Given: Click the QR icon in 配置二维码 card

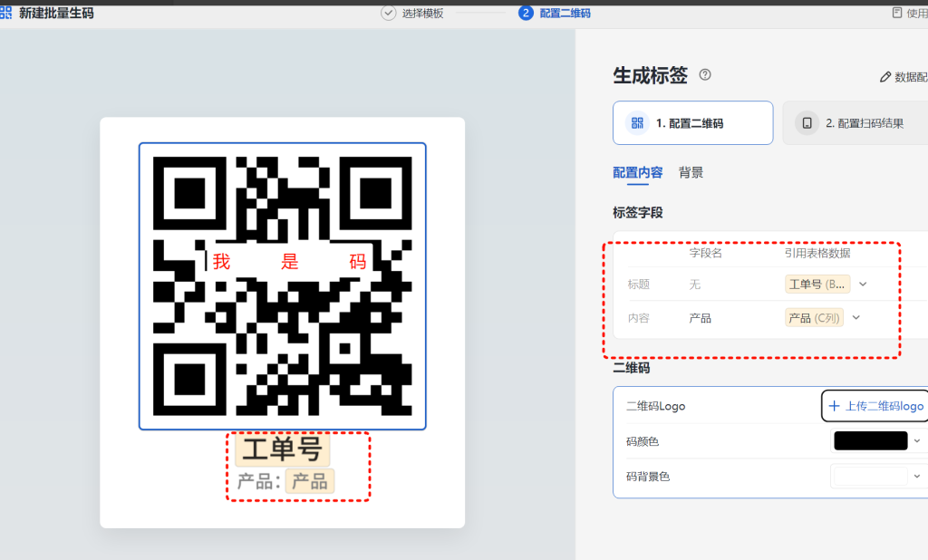Looking at the screenshot, I should (637, 123).
